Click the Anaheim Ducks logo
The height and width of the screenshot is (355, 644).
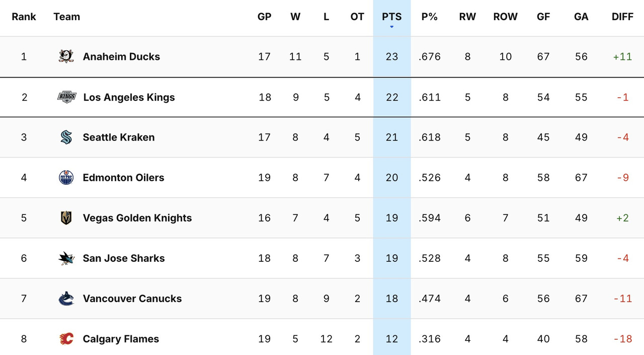[x=66, y=56]
